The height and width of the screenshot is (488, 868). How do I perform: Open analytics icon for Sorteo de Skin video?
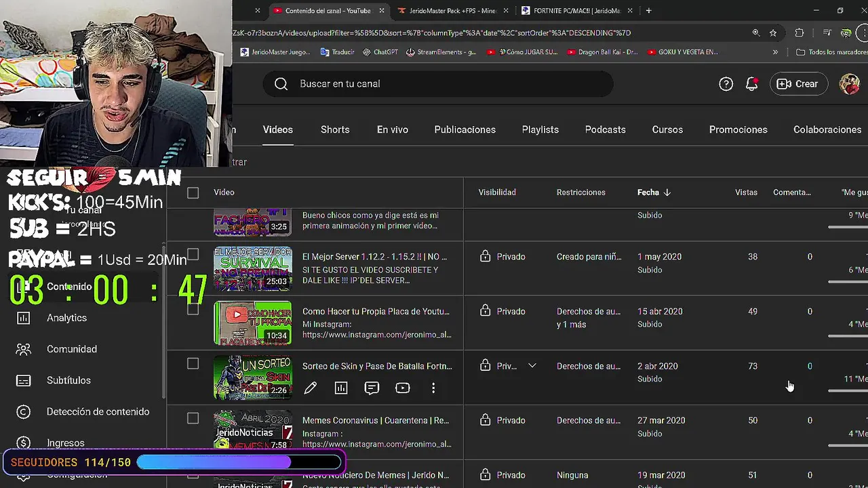341,388
